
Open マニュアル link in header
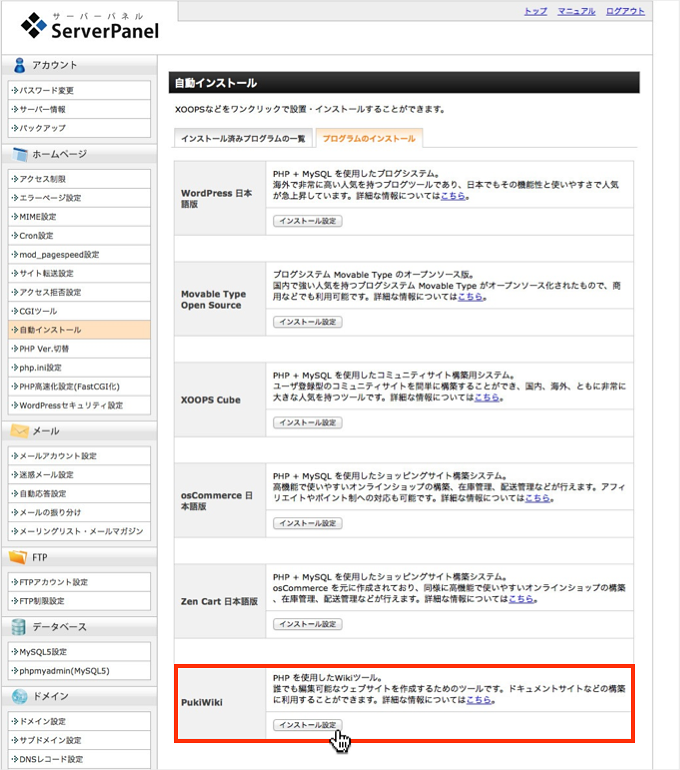[x=576, y=11]
